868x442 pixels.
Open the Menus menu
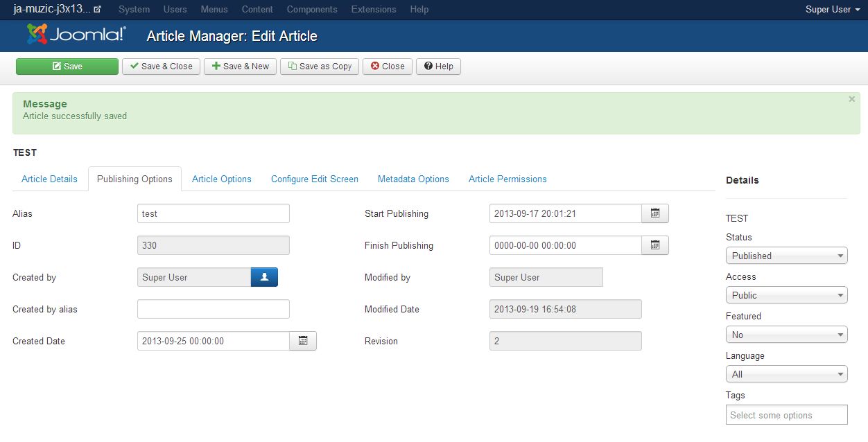pyautogui.click(x=214, y=10)
